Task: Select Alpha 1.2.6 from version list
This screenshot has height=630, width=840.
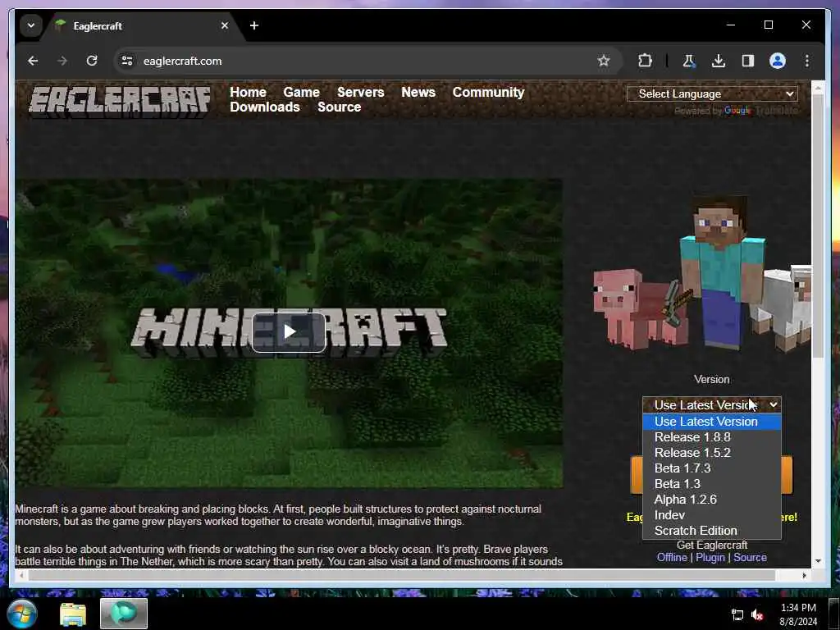Action: click(x=711, y=500)
